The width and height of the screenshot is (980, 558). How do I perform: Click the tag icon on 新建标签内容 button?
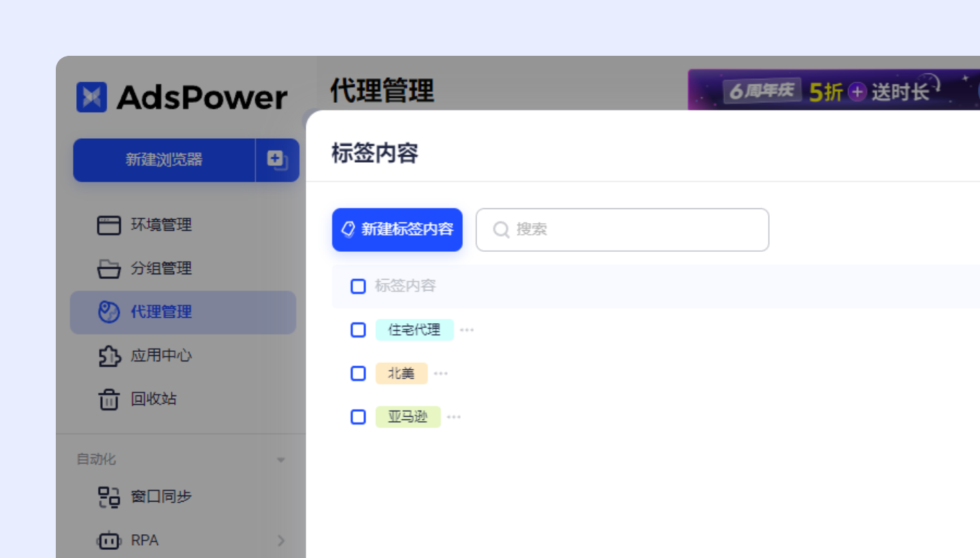click(x=349, y=230)
